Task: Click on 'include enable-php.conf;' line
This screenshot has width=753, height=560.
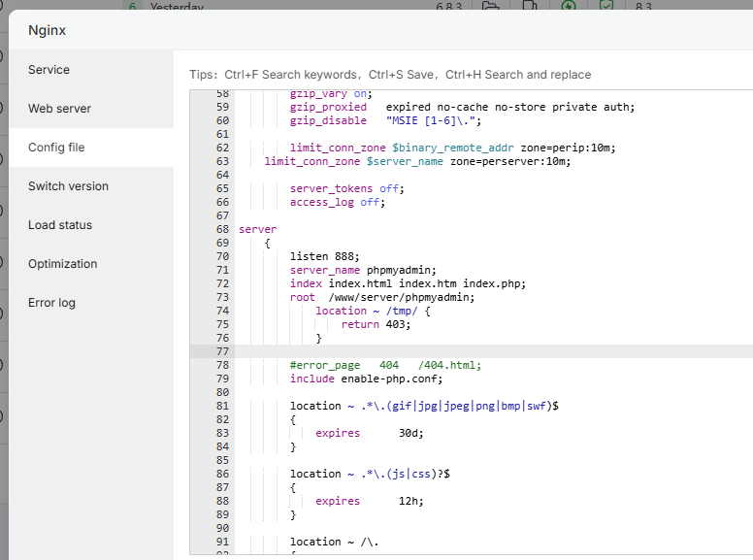Action: [366, 379]
